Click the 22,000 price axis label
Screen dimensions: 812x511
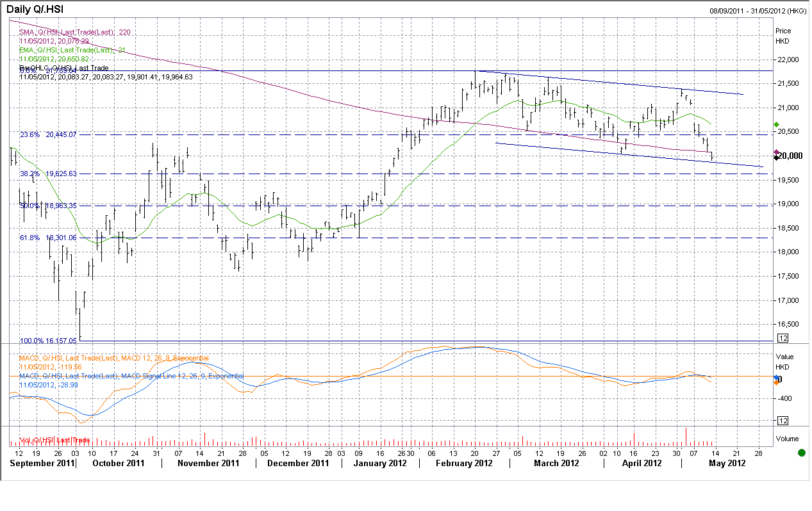(788, 60)
